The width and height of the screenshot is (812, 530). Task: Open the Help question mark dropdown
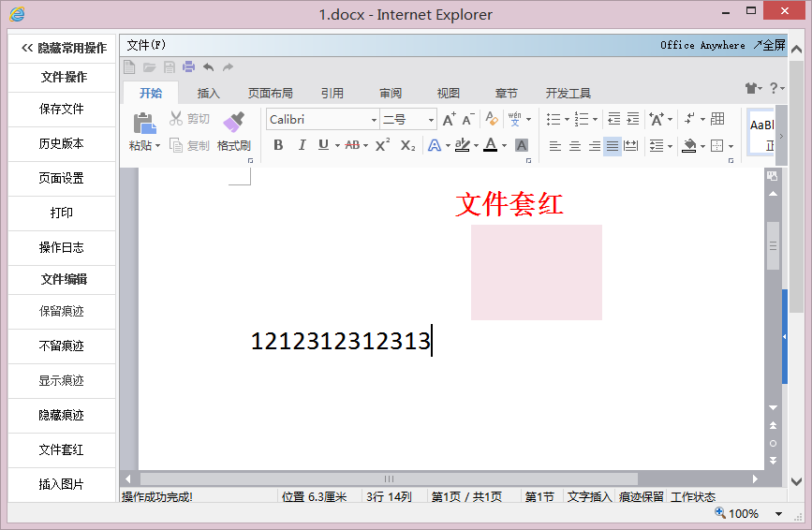[x=776, y=88]
